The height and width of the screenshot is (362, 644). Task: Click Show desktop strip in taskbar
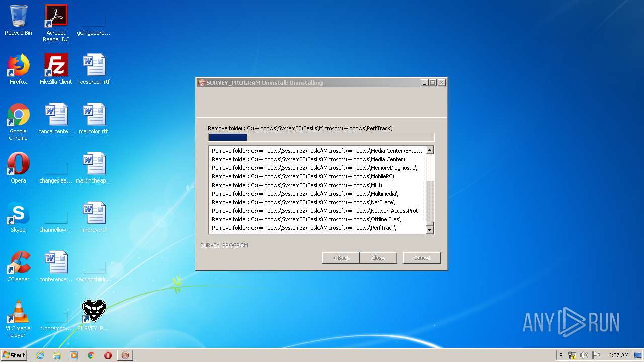pos(638,355)
